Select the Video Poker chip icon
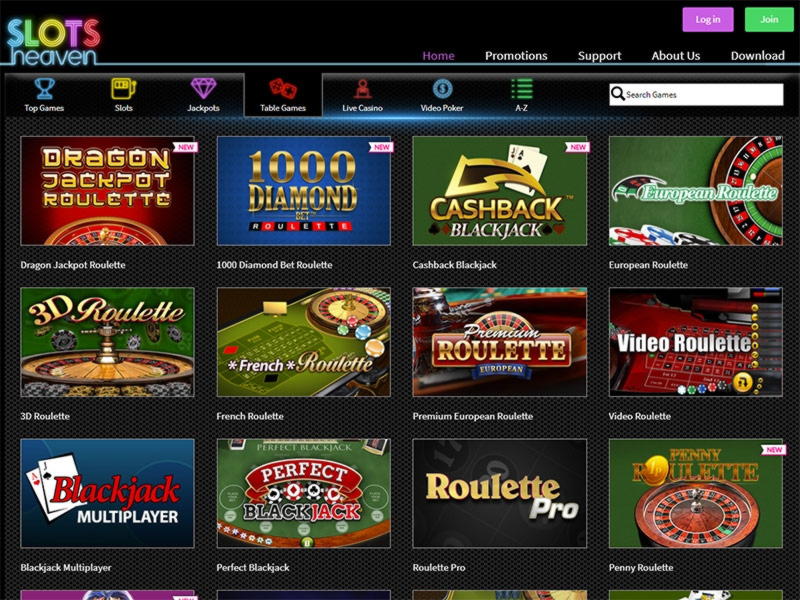Screen dimensions: 800x600 click(442, 89)
